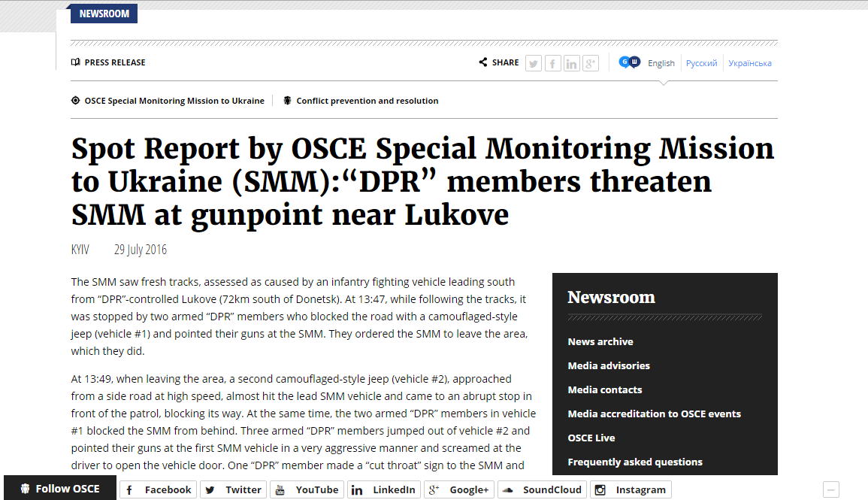Click the Instagram label in the follow bar
868x500 pixels.
(640, 490)
